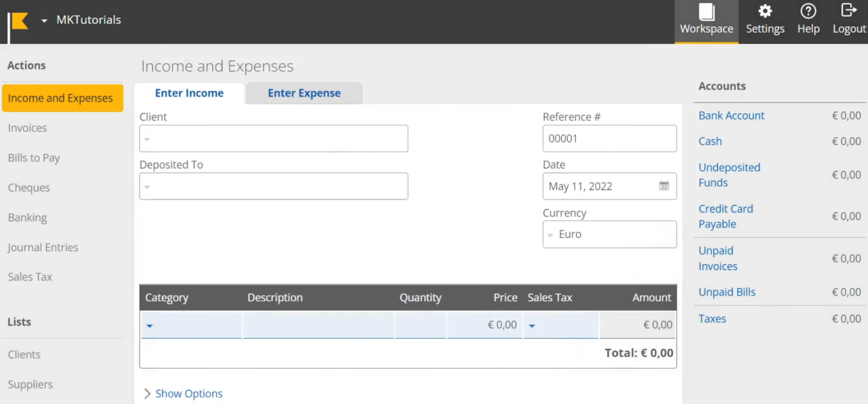Click inside the Reference # field

pos(609,138)
